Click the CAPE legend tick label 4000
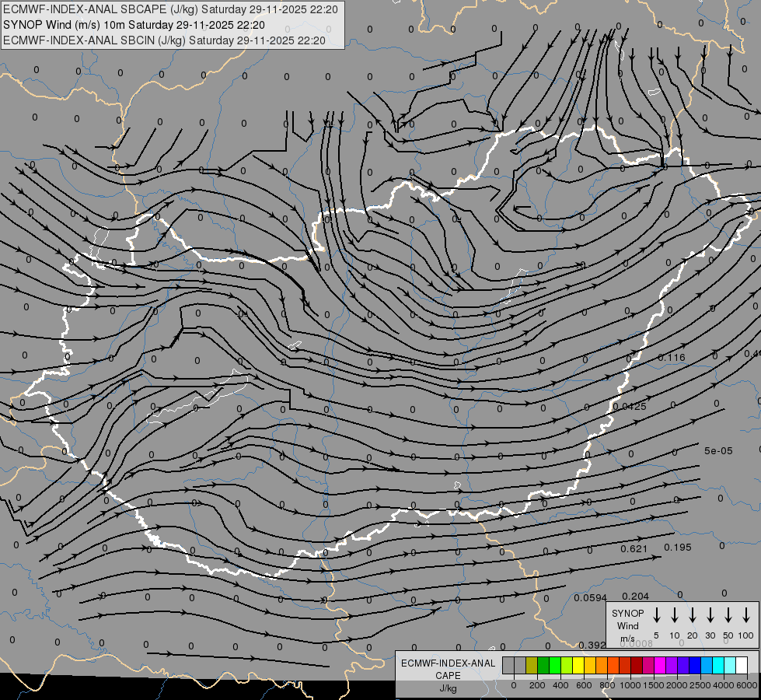Viewport: 761px width, 700px height. coord(724,685)
